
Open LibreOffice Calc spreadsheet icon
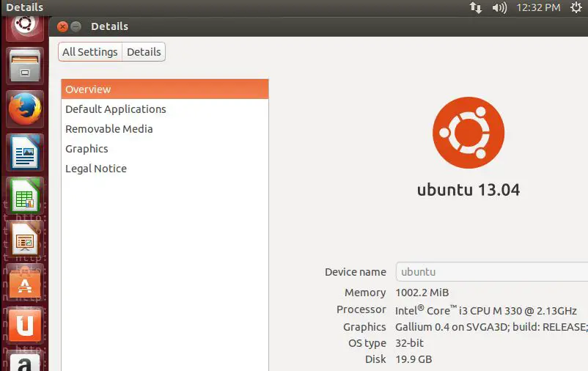pos(25,196)
